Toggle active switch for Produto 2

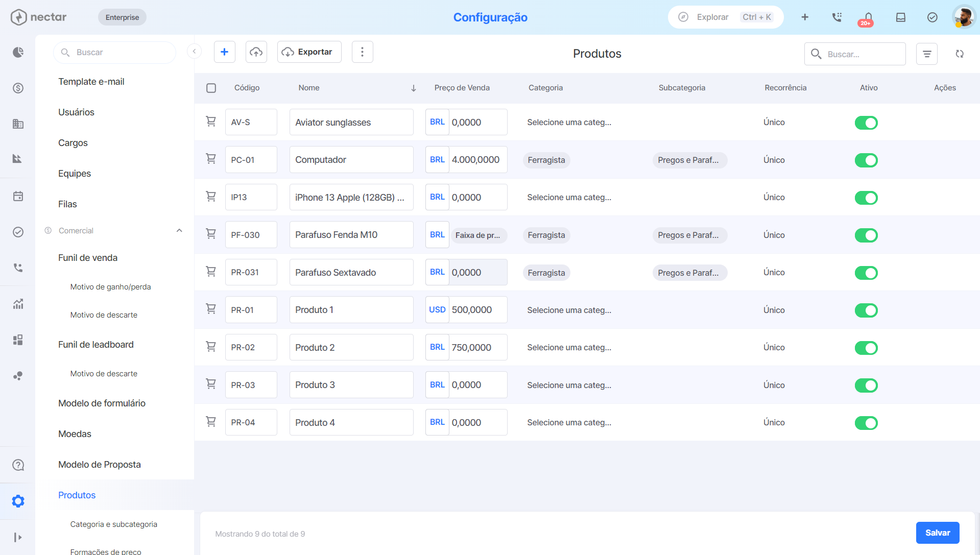point(866,348)
